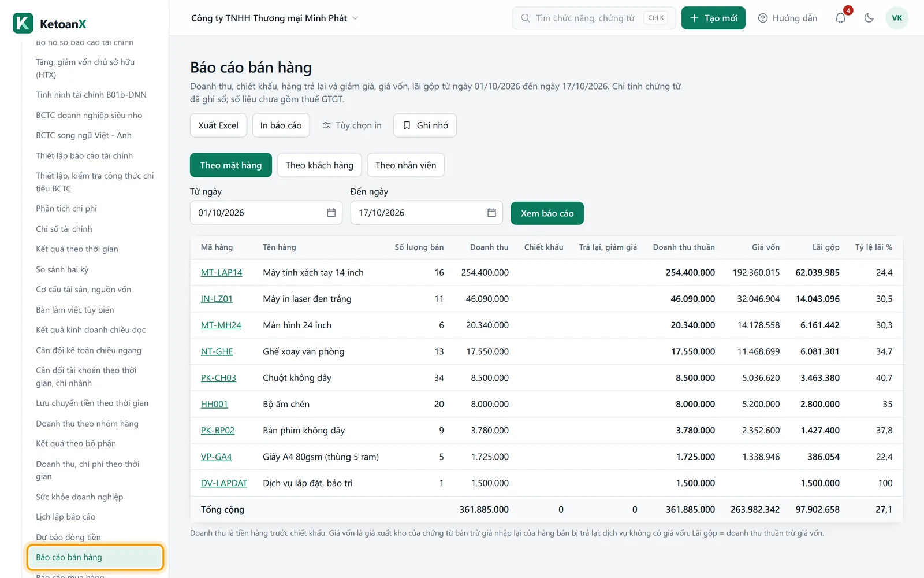
Task: Switch to Theo khách hàng tab
Action: pyautogui.click(x=319, y=165)
